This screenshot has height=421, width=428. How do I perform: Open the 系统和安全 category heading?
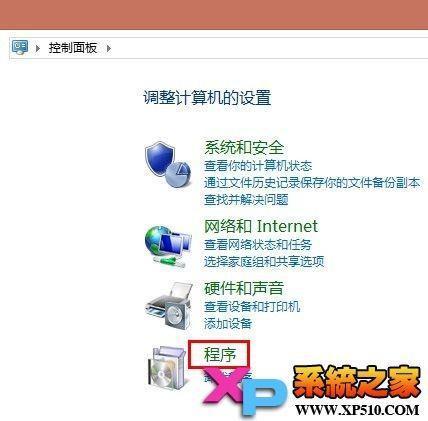[244, 148]
